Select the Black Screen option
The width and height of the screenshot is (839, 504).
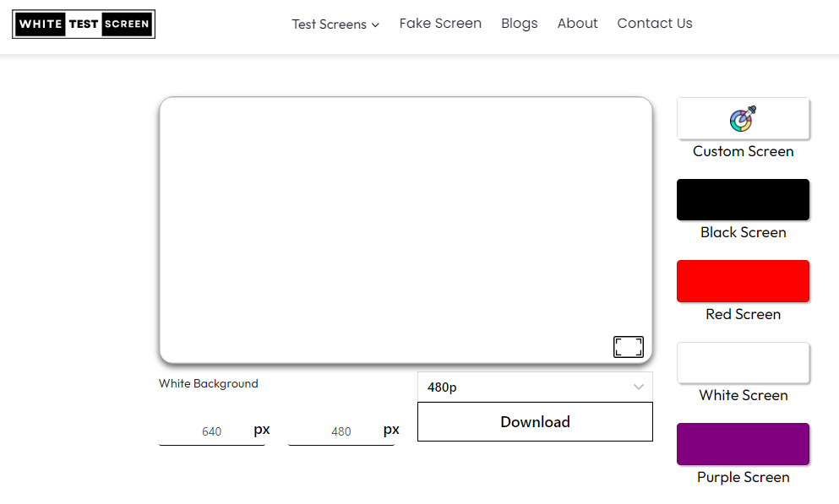[x=743, y=199]
